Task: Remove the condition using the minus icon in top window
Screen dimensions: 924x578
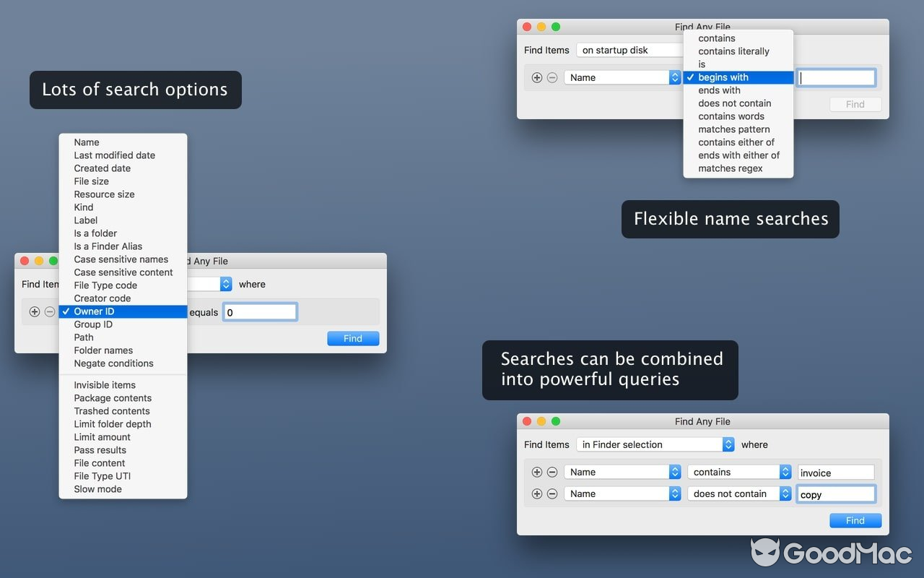Action: [x=553, y=77]
